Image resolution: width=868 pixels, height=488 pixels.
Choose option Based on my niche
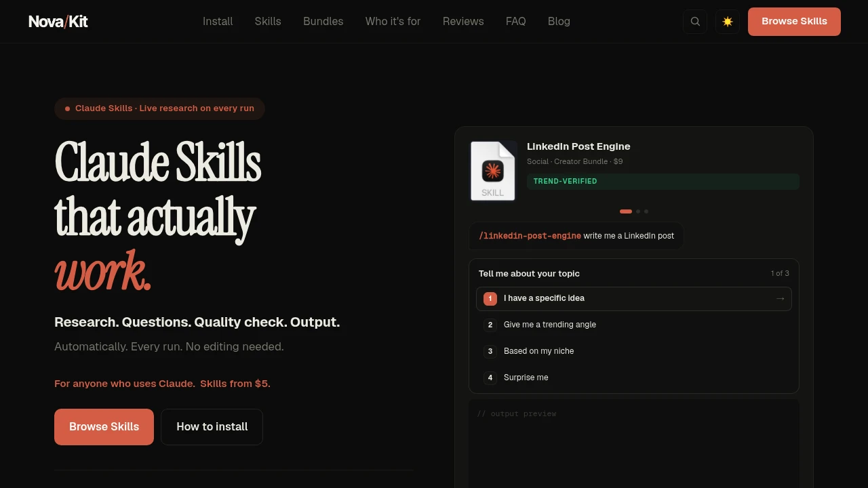(x=634, y=351)
